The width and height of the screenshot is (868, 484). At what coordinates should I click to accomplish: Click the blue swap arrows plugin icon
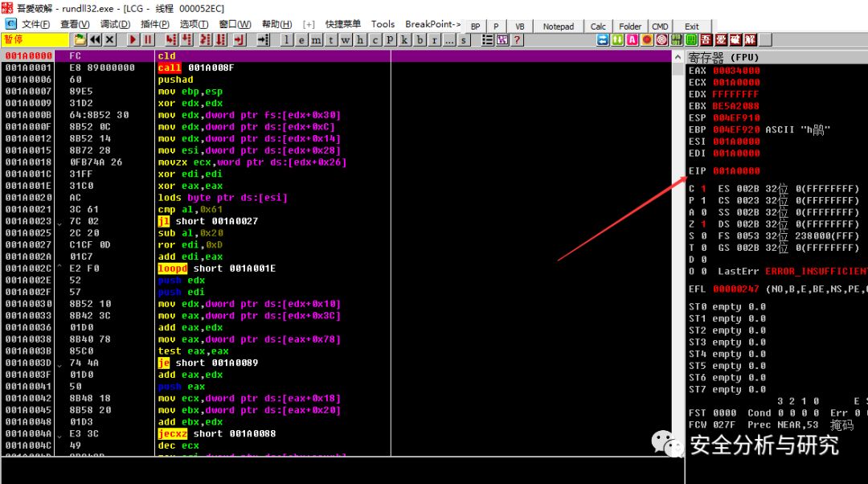603,40
